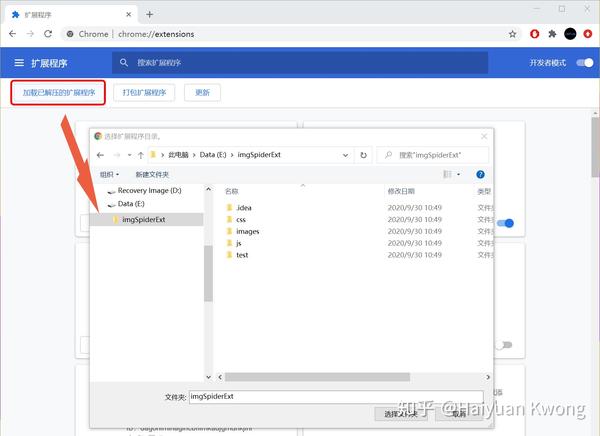The image size is (600, 436).
Task: Select Recovery Image (D:) in tree
Action: click(x=149, y=190)
